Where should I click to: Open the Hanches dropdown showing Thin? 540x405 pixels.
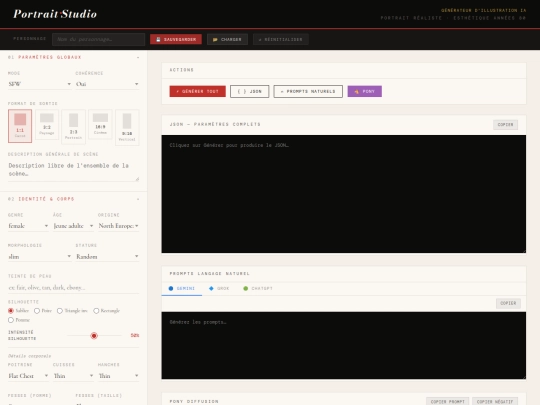click(118, 376)
